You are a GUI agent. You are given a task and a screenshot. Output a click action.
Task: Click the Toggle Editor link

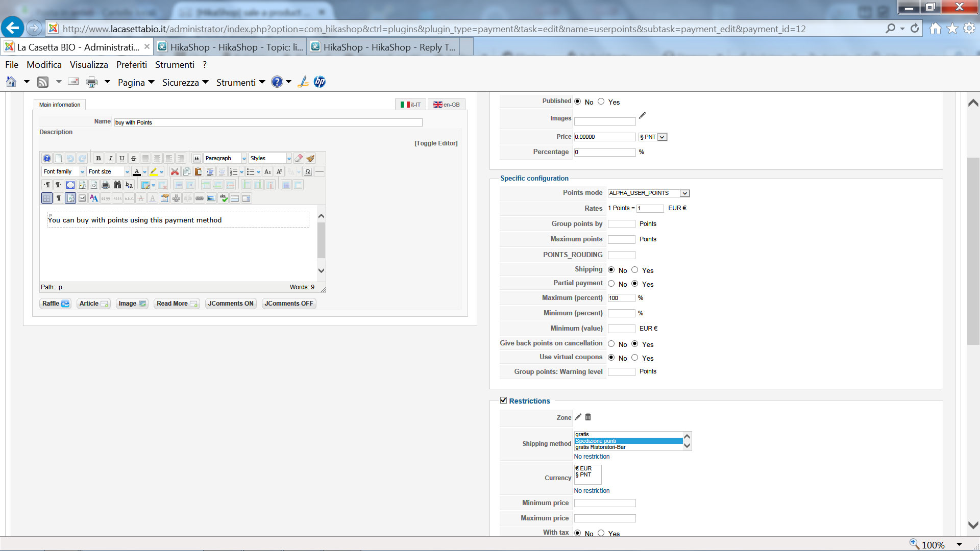click(436, 143)
